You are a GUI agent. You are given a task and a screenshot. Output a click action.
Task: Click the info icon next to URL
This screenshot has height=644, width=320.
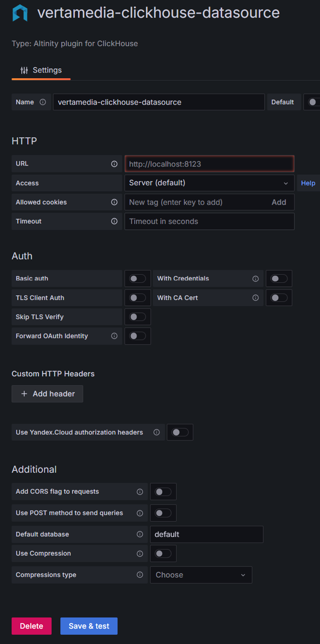[114, 163]
